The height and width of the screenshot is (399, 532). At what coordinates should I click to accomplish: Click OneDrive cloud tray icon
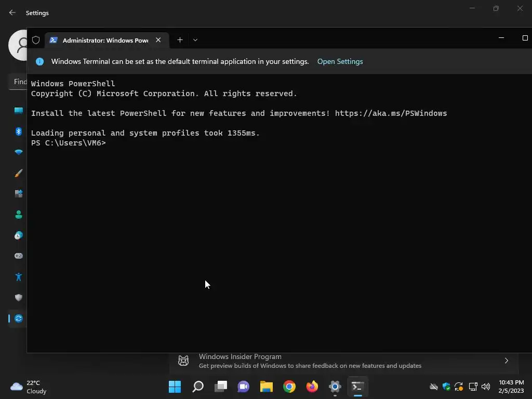pyautogui.click(x=434, y=387)
